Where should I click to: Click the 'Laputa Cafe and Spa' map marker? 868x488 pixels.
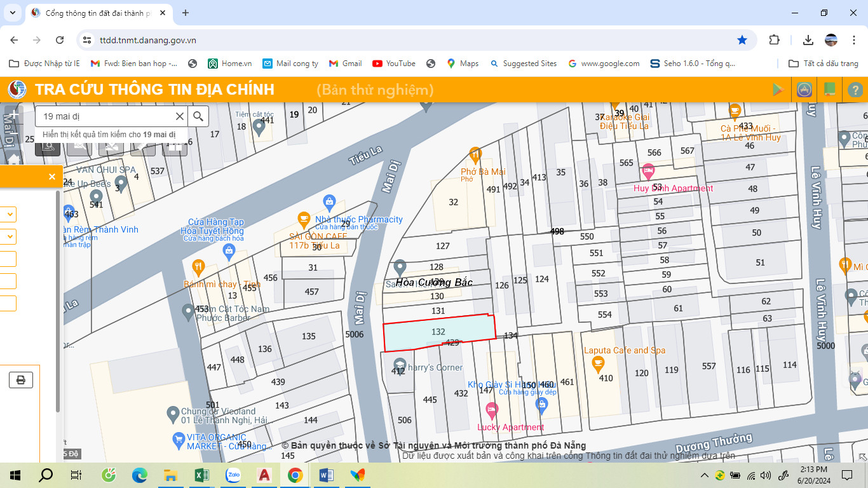click(x=597, y=363)
